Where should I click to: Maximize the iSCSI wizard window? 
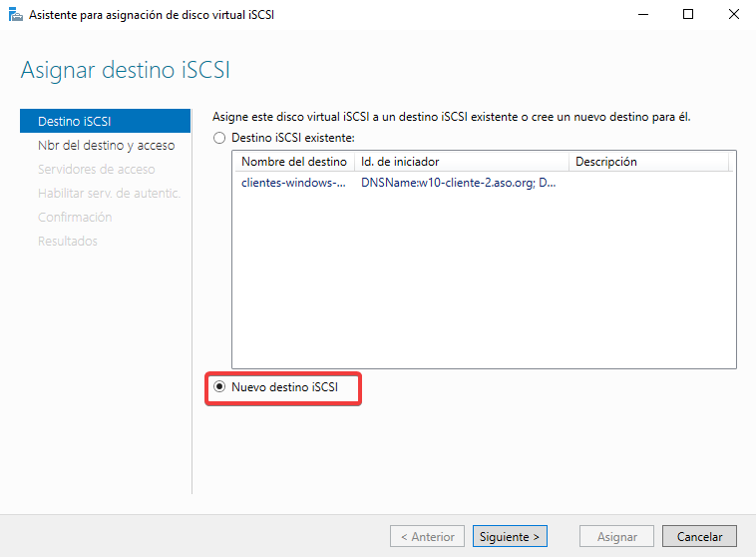[x=688, y=15]
